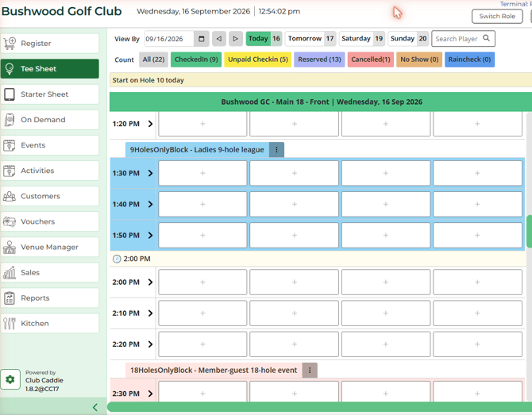Expand the 2:20 PM tee time row
This screenshot has height=415, width=532.
point(150,344)
